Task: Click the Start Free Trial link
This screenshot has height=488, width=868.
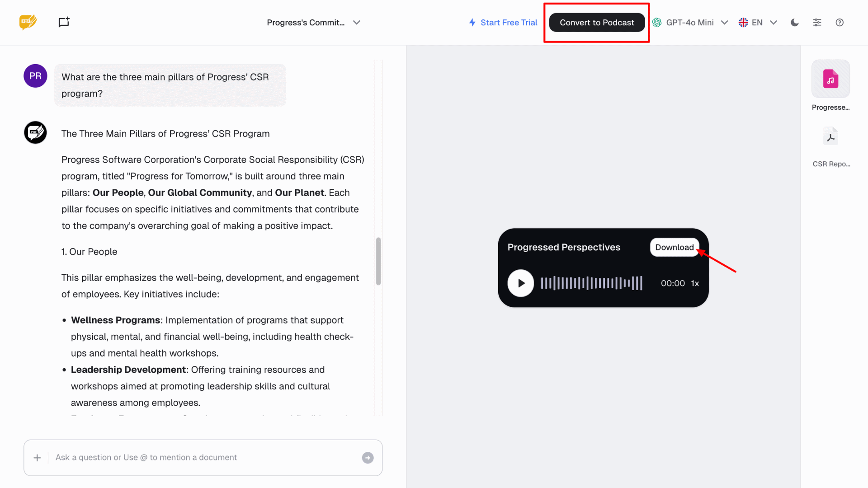Action: coord(503,23)
